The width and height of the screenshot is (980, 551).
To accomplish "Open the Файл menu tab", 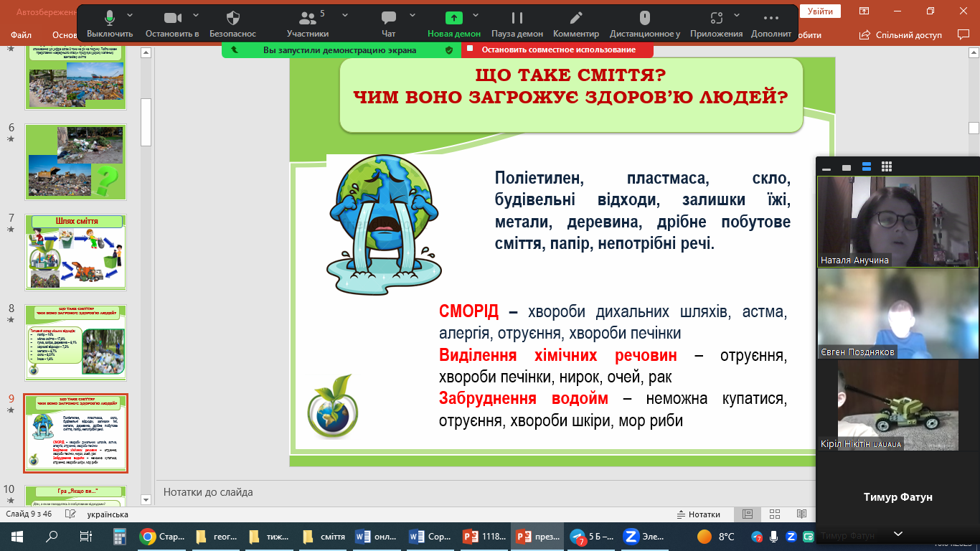I will pyautogui.click(x=22, y=34).
